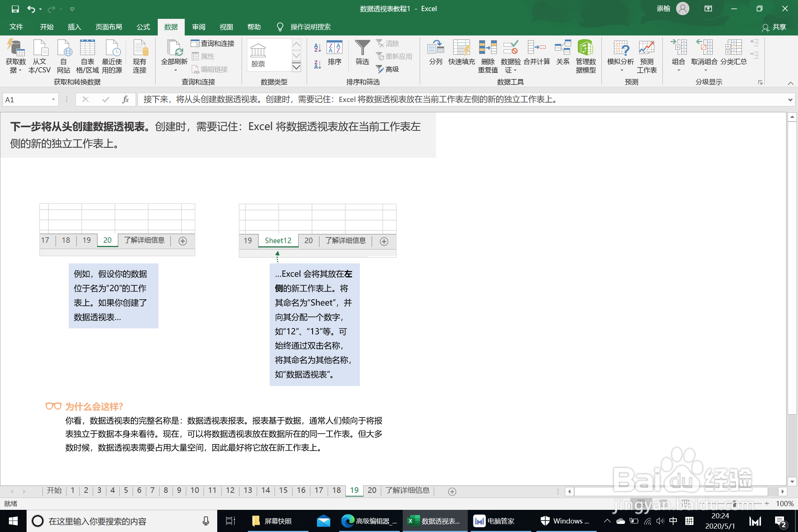This screenshot has width=798, height=532.
Task: Add a new worksheet with plus button
Action: coord(451,491)
